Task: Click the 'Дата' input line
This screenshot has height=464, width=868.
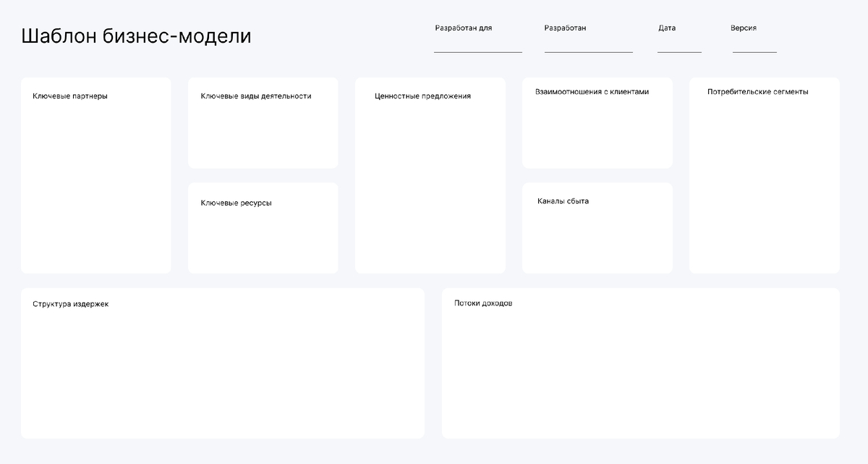Action: tap(679, 52)
